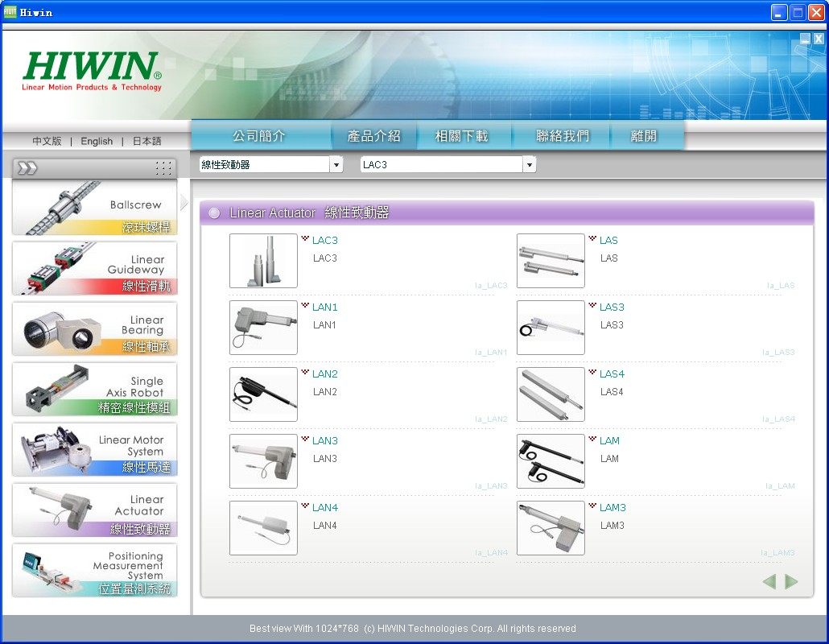829x644 pixels.
Task: Open the LAC3 title link
Action: (x=324, y=241)
